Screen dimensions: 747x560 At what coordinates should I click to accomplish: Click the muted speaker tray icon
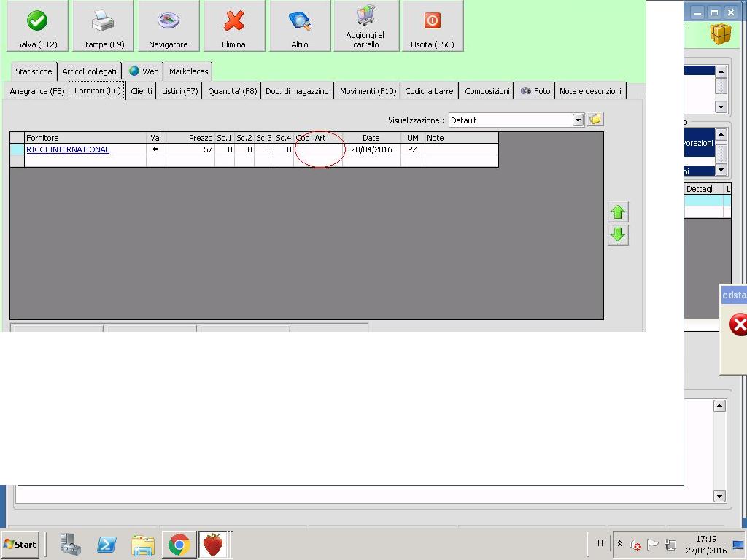(x=635, y=545)
